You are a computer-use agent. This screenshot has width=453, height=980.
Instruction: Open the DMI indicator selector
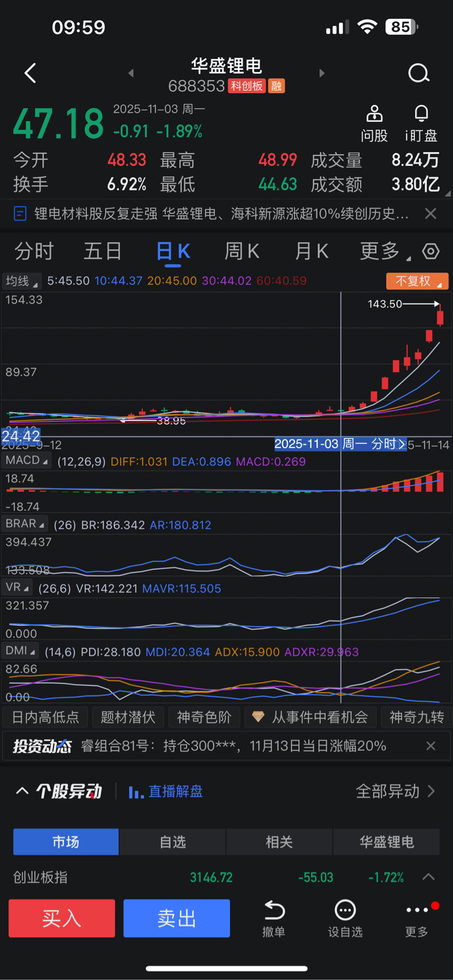(x=21, y=651)
